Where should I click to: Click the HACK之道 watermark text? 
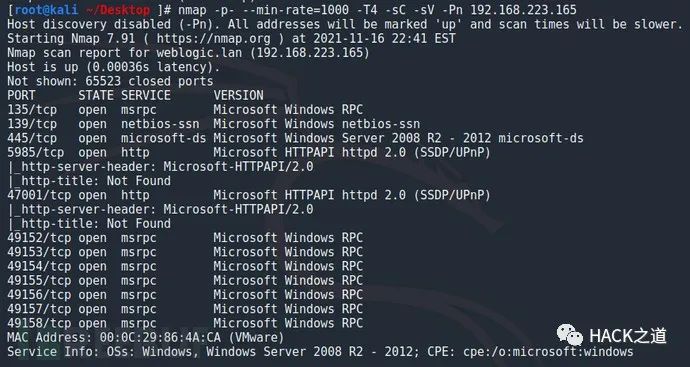[628, 336]
